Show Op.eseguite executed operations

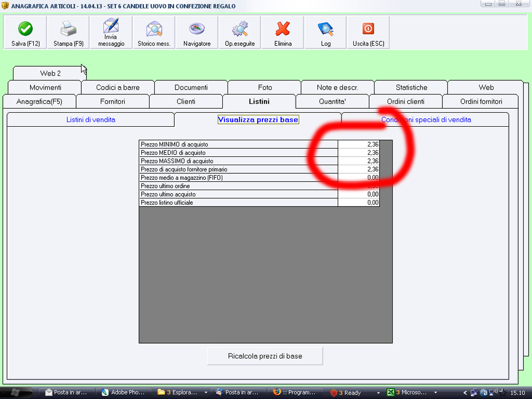click(x=240, y=32)
